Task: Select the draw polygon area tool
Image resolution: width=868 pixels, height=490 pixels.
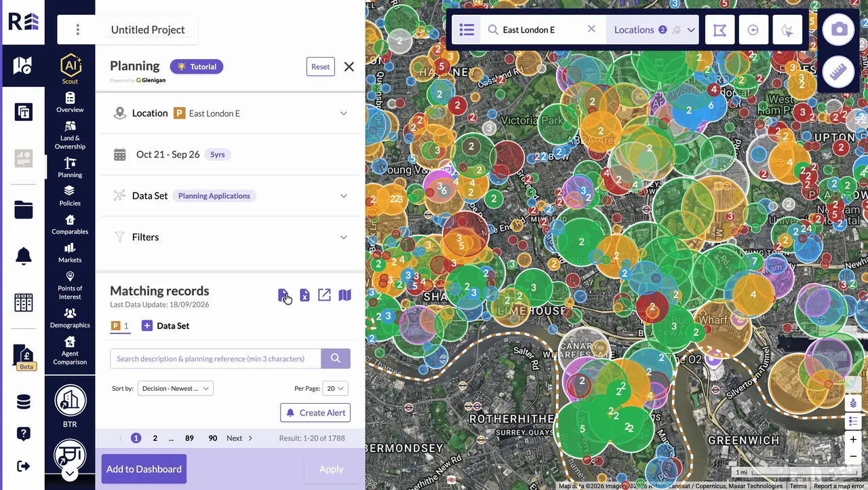Action: [x=719, y=30]
